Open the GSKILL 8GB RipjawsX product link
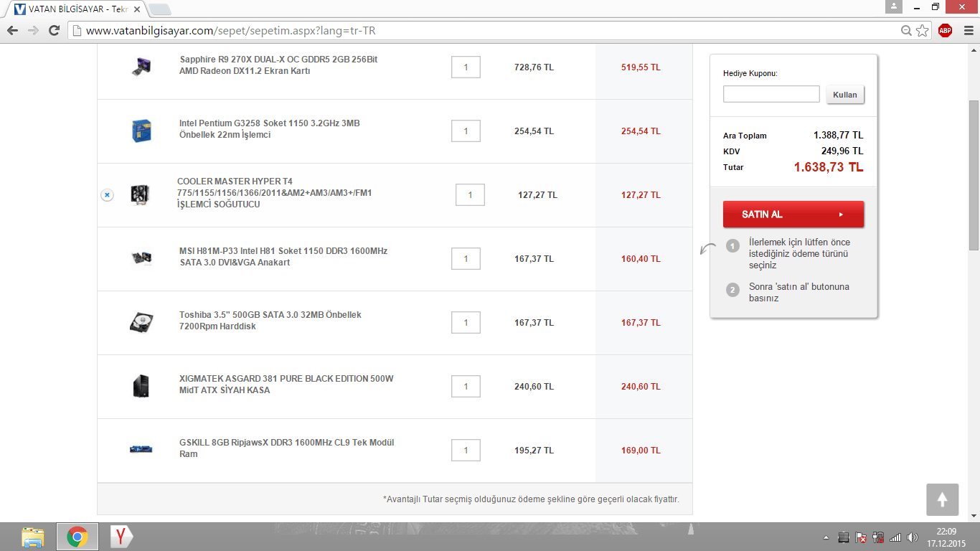The width and height of the screenshot is (980, 551). [287, 448]
